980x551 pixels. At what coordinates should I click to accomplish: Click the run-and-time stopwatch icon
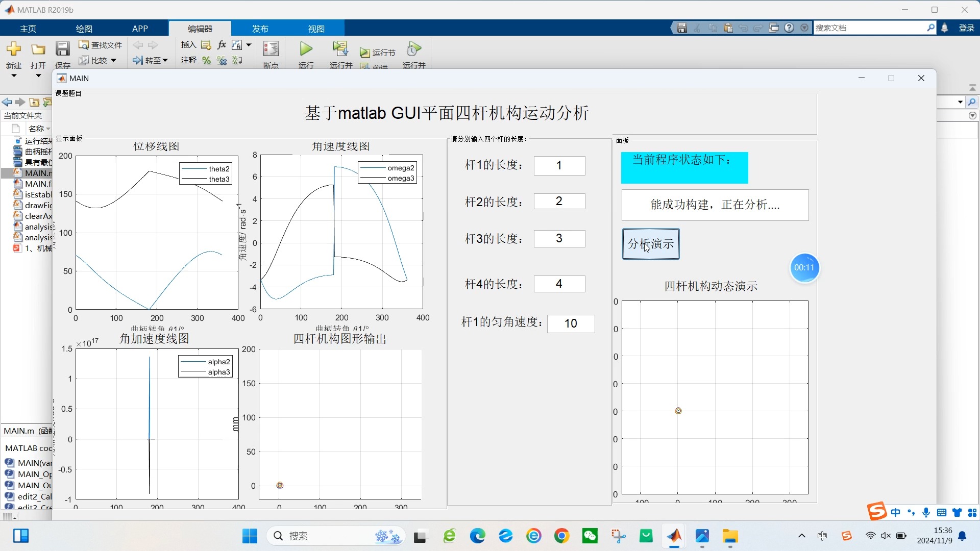click(x=414, y=49)
